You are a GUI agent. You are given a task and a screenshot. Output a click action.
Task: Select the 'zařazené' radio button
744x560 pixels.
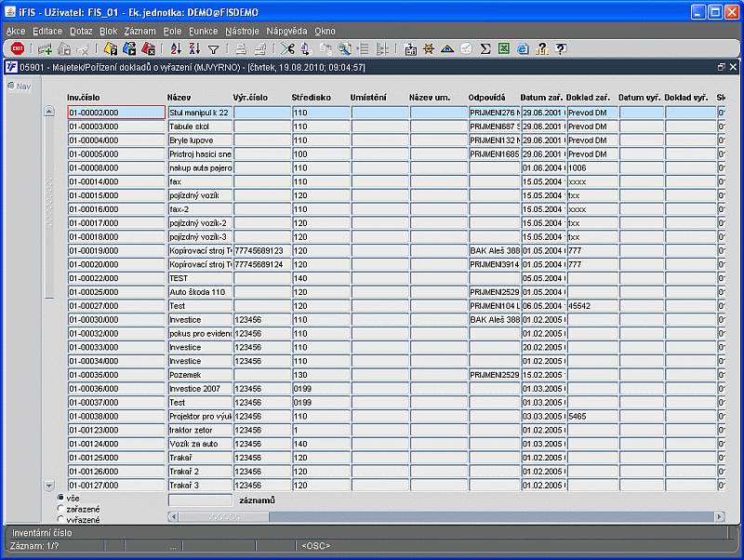[x=61, y=509]
